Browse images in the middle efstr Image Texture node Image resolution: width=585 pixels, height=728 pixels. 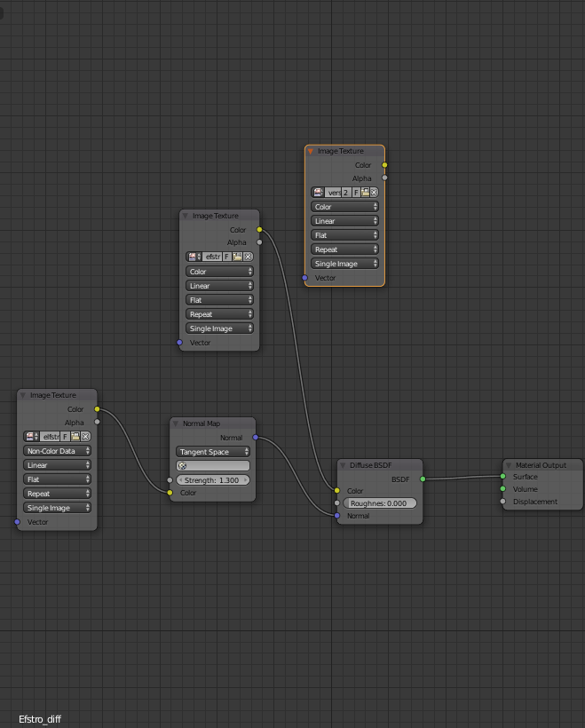tap(194, 257)
